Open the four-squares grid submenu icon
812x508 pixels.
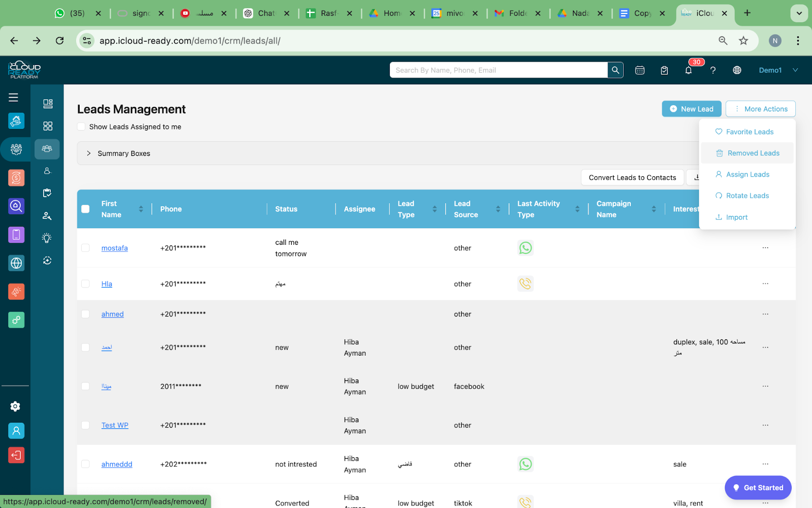point(48,126)
